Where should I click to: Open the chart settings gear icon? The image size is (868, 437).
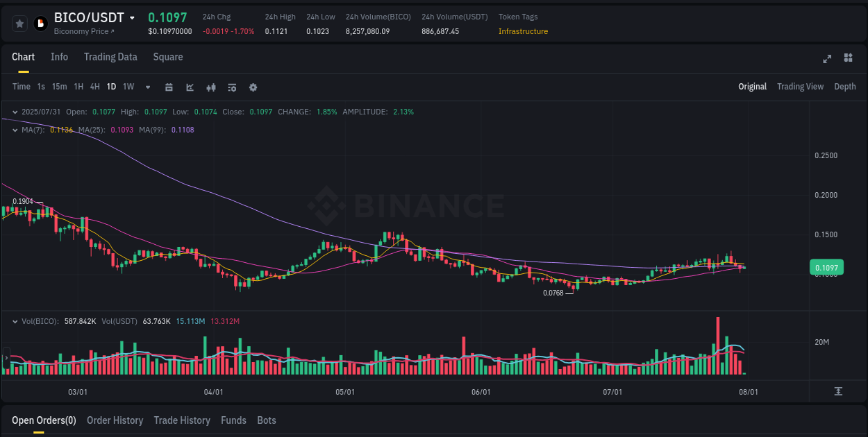[253, 87]
